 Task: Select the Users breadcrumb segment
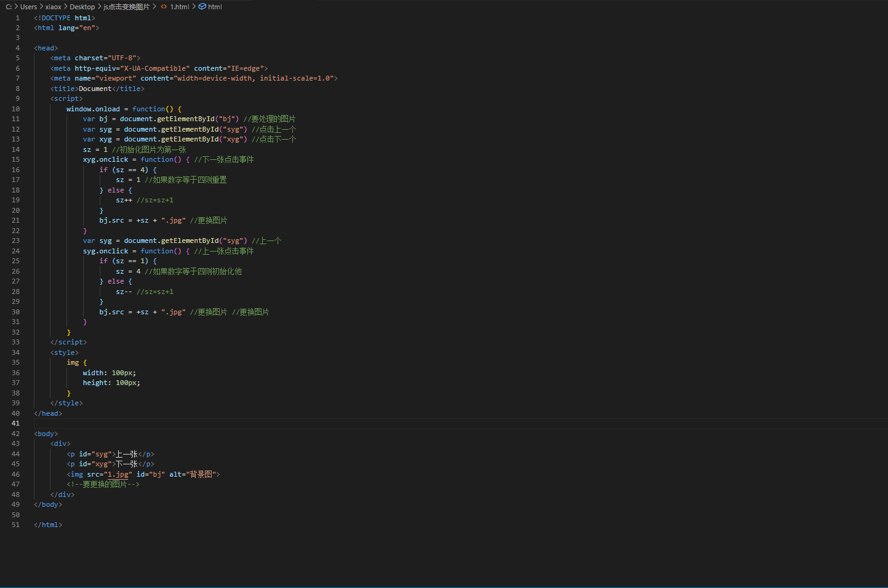[28, 7]
